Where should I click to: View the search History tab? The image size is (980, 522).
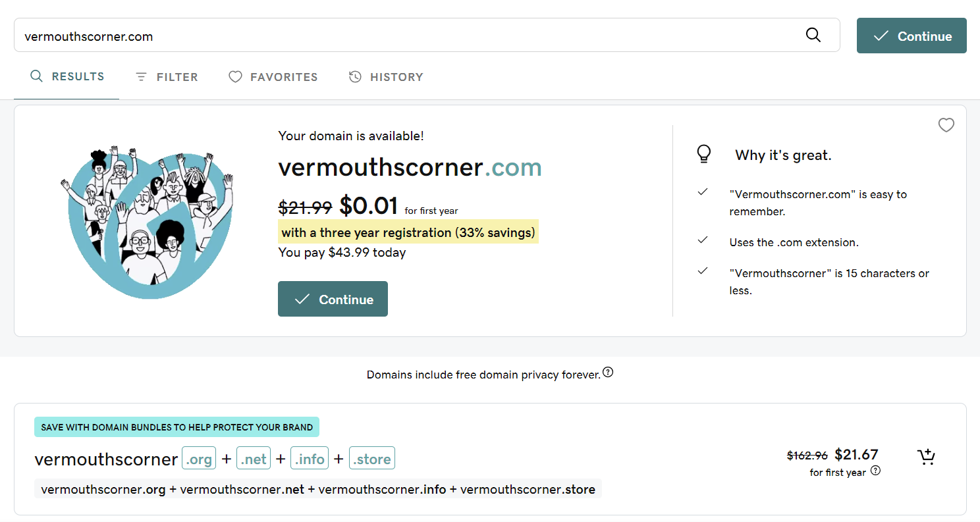[x=386, y=77]
